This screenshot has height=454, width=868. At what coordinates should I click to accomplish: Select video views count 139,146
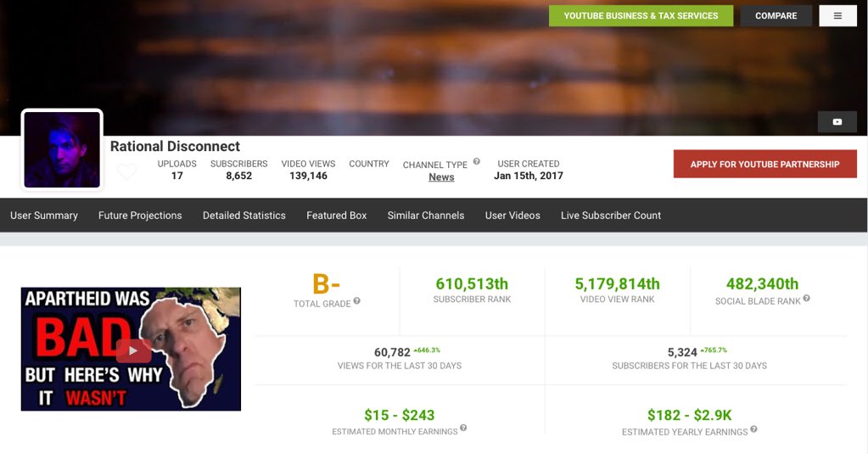(308, 176)
